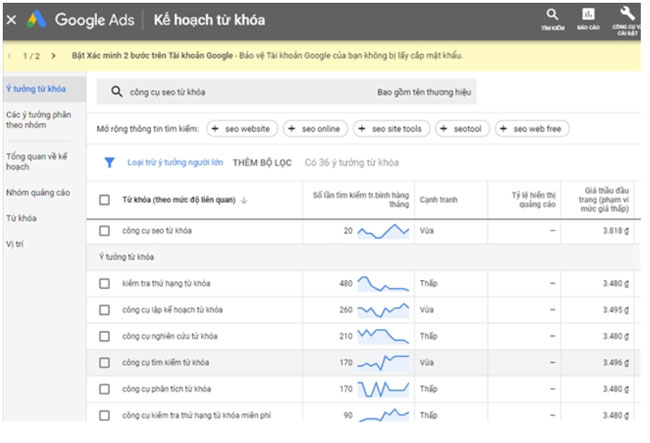Add seo online to the search
The image size is (650, 443).
click(x=316, y=129)
